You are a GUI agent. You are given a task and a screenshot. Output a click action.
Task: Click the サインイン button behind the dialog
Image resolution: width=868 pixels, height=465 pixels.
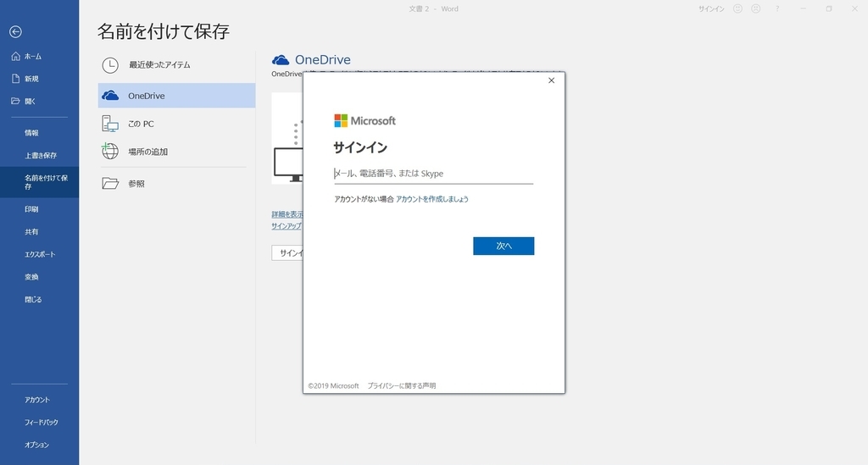pos(287,252)
